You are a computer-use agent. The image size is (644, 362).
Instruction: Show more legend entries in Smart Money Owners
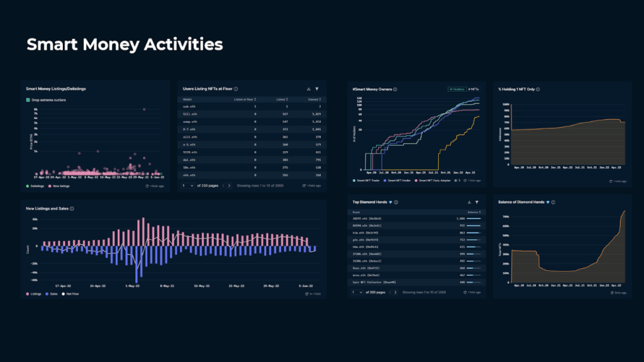point(459,181)
